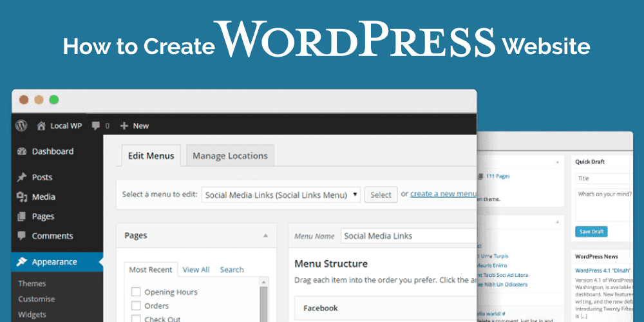Open Themes submenu item
Screen dimensions: 644x322
tap(32, 283)
